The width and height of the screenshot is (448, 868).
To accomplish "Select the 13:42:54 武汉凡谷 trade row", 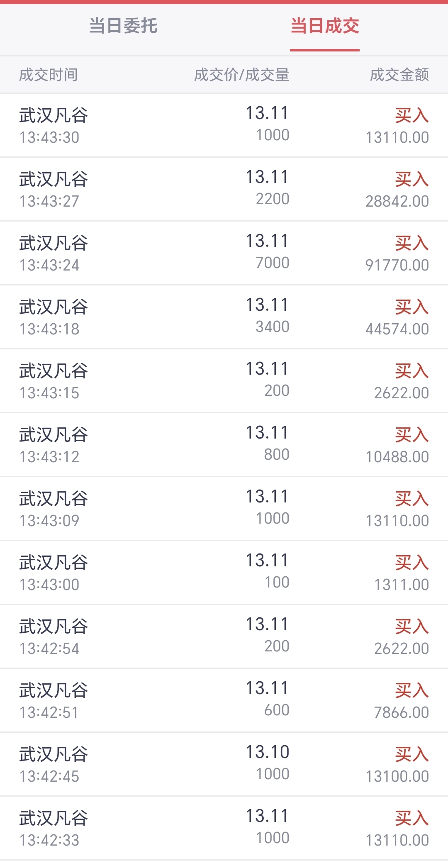I will [224, 636].
